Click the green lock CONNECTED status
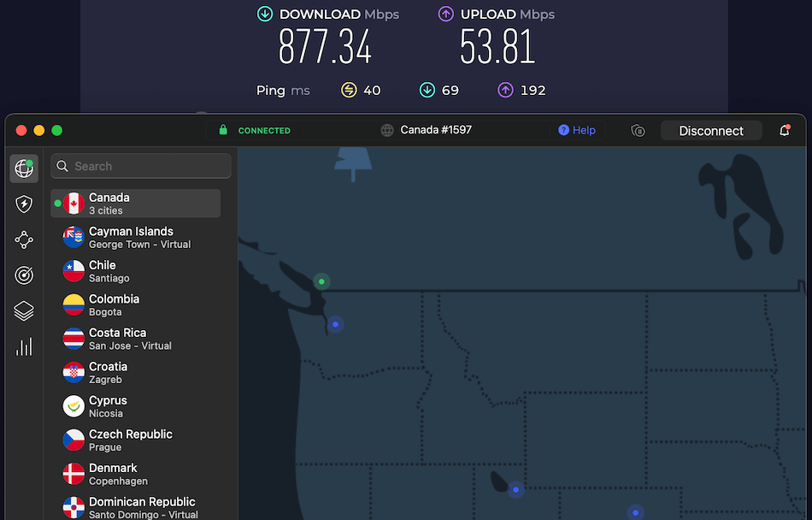The width and height of the screenshot is (812, 520). [x=254, y=130]
